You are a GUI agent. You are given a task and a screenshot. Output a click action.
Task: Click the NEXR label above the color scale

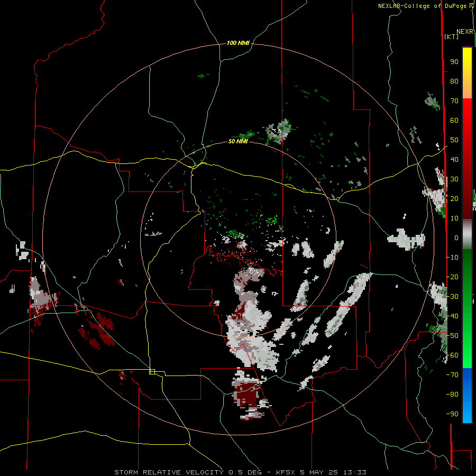point(465,32)
